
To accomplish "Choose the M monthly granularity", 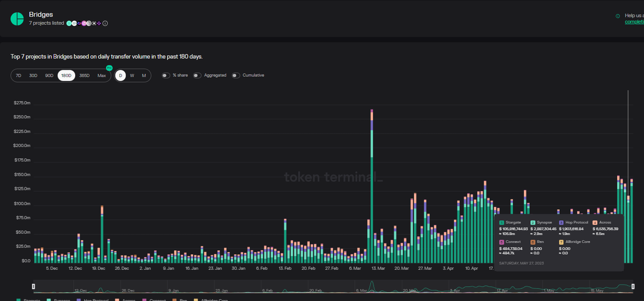I will [x=144, y=76].
